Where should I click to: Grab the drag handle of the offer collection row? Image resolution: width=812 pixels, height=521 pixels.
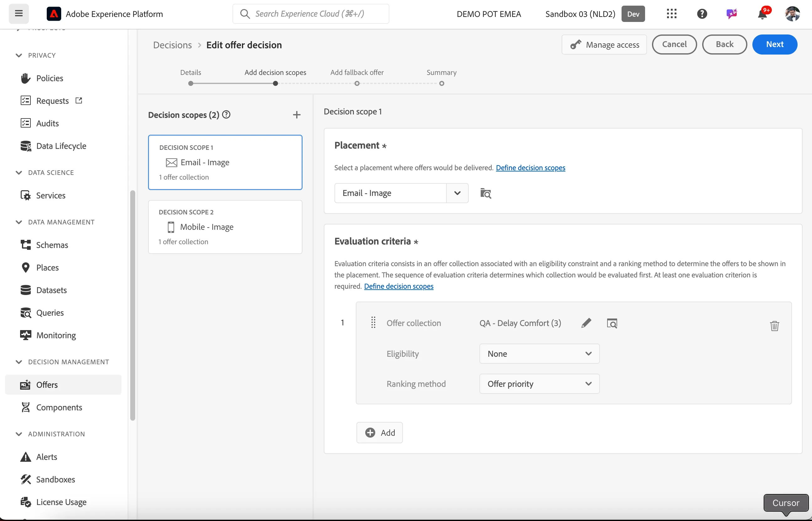pyautogui.click(x=373, y=322)
